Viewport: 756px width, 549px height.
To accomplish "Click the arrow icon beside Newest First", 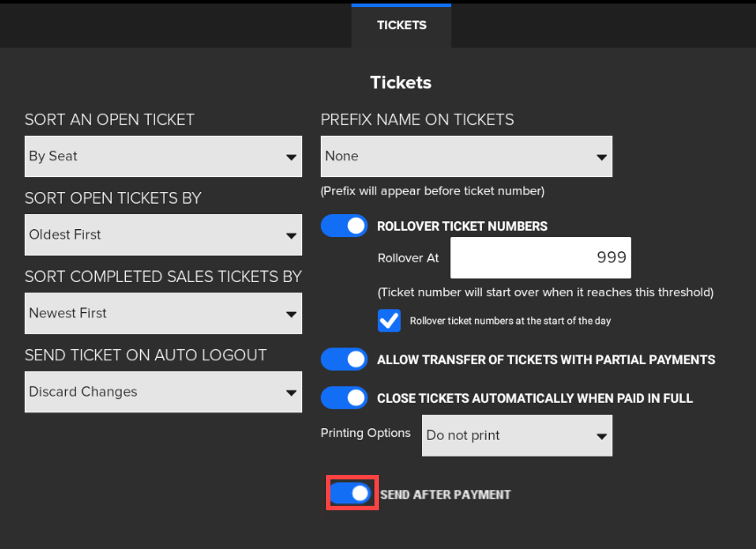I will [x=291, y=315].
